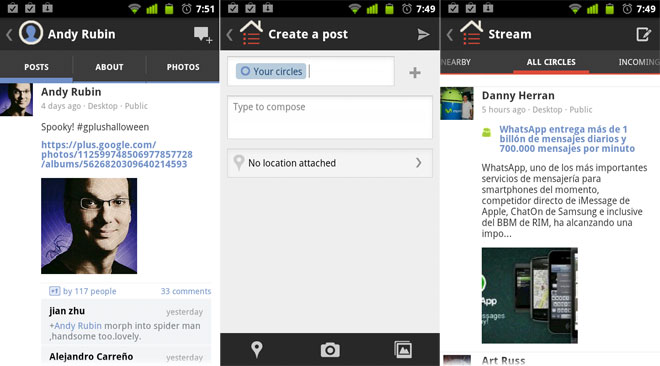Tap 4 days ago · Desktop · Public line
The image size is (660, 366).
tap(94, 106)
